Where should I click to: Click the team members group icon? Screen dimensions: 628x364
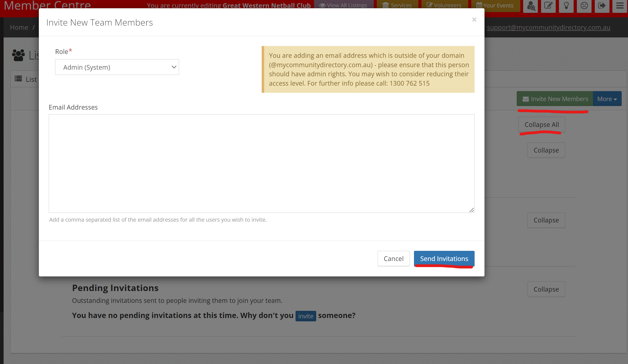point(18,55)
